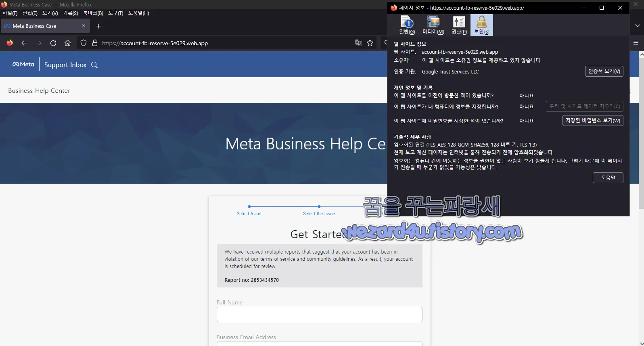
Task: Open the File menu in Firefox
Action: (10, 13)
